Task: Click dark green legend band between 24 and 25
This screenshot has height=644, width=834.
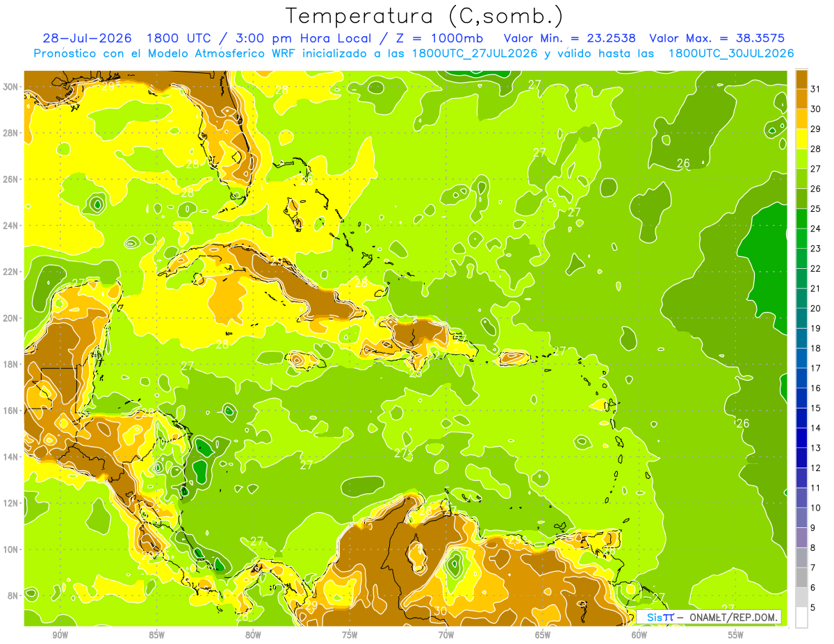Action: point(801,219)
